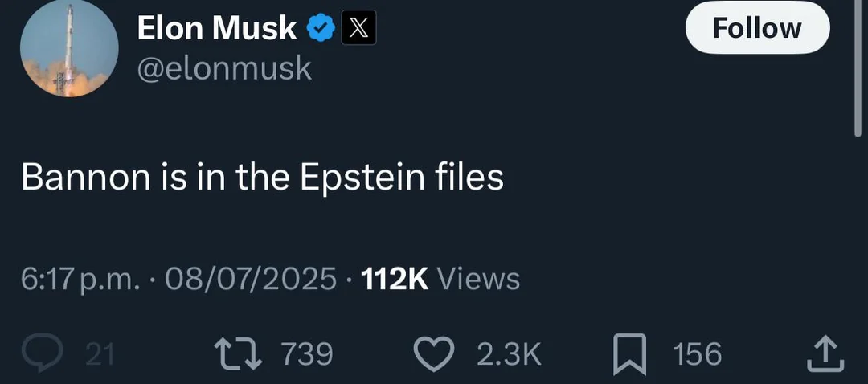868x384 pixels.
Task: Click the 2.3K likes count
Action: [x=510, y=354]
